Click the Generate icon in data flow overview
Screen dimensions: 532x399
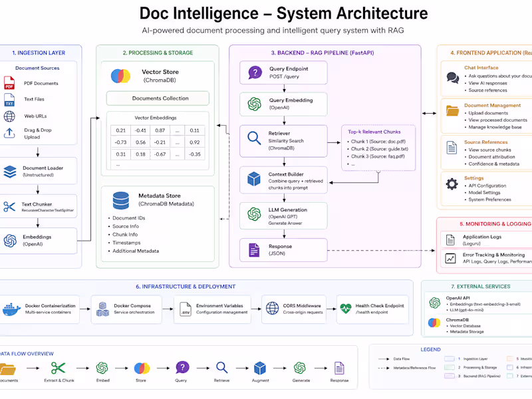pyautogui.click(x=300, y=368)
